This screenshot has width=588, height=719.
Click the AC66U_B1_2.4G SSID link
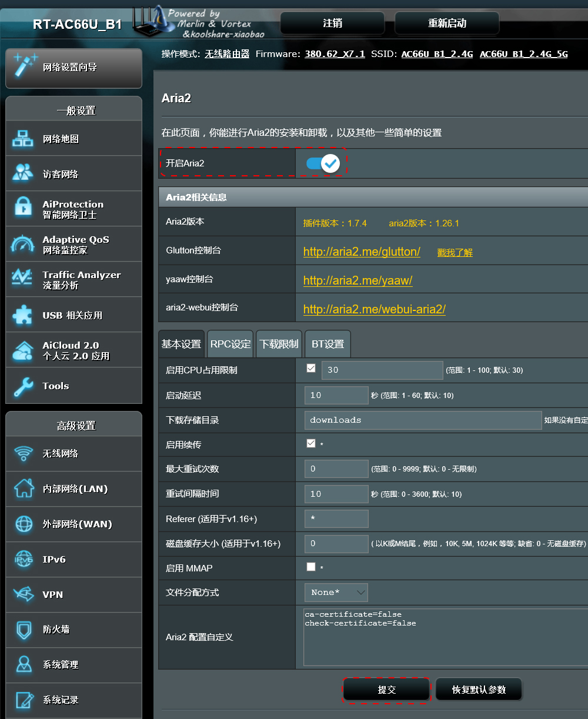[x=437, y=54]
